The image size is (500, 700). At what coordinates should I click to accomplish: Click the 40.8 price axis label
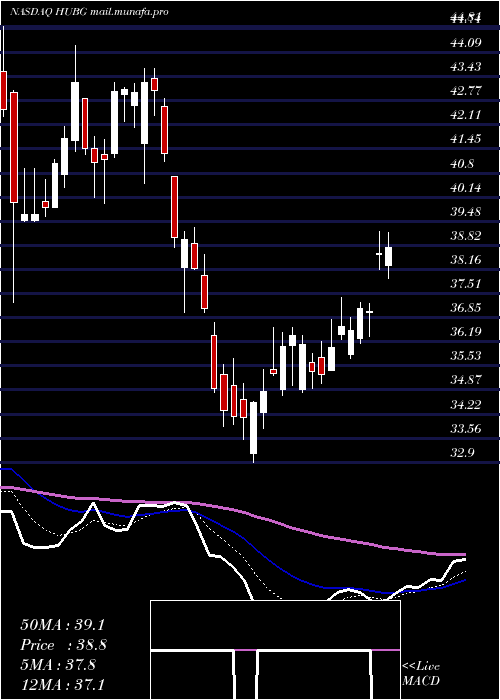pyautogui.click(x=463, y=164)
